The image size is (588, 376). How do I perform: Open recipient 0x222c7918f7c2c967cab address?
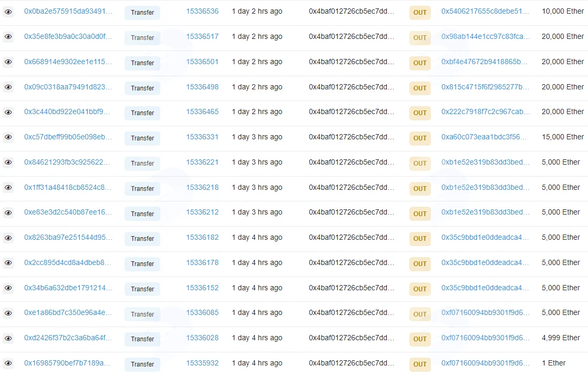(x=486, y=112)
